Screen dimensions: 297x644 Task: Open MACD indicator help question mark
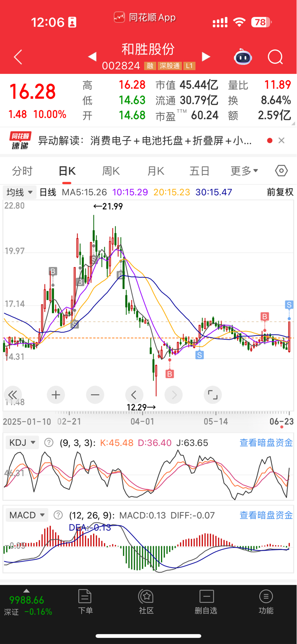point(58,515)
